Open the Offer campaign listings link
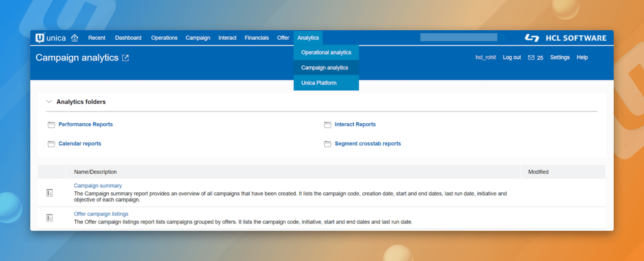644x261 pixels. click(x=101, y=214)
